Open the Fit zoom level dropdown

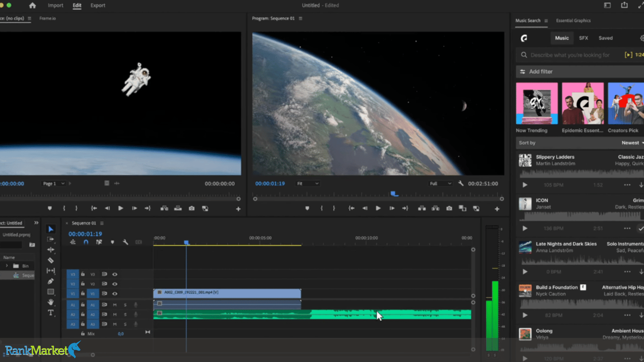click(308, 183)
